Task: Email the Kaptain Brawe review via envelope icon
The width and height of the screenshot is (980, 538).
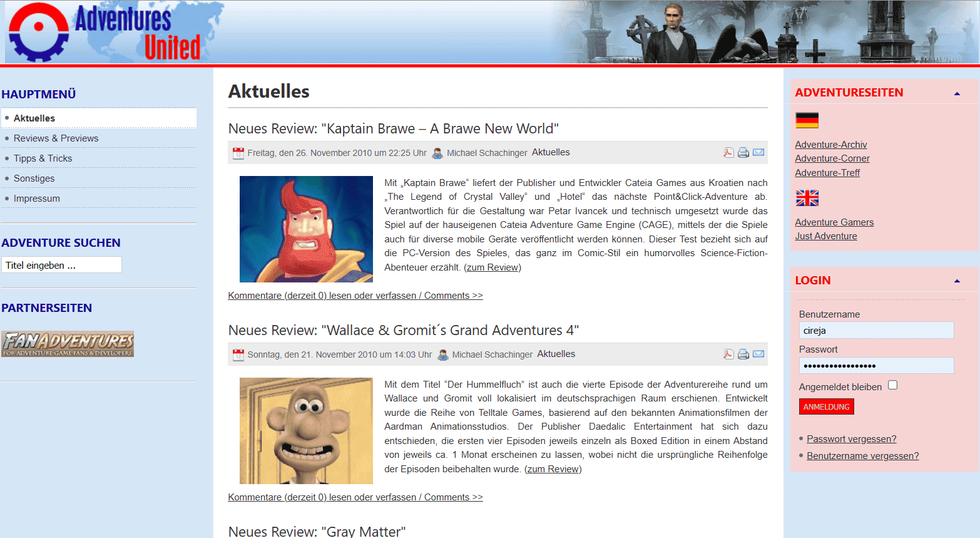Action: 758,152
